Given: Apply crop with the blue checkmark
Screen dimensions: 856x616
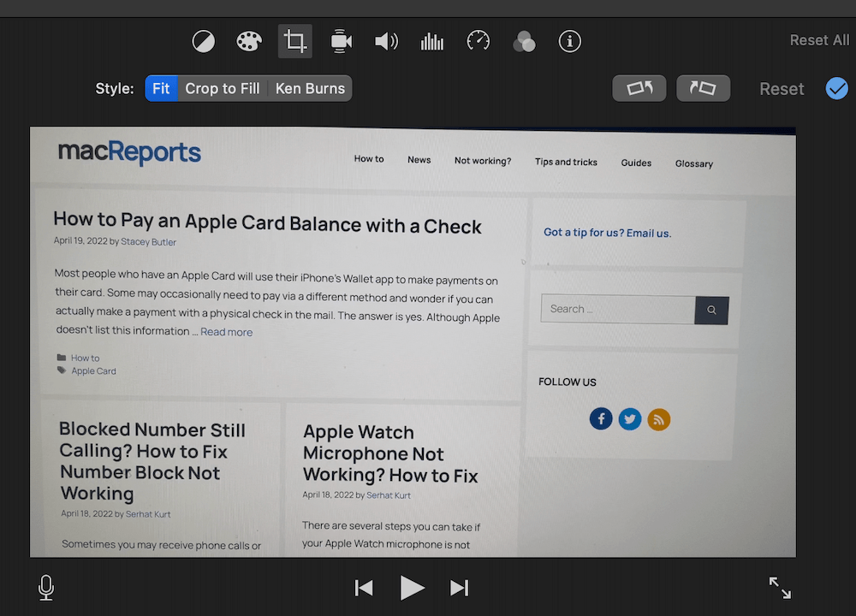Looking at the screenshot, I should point(837,88).
